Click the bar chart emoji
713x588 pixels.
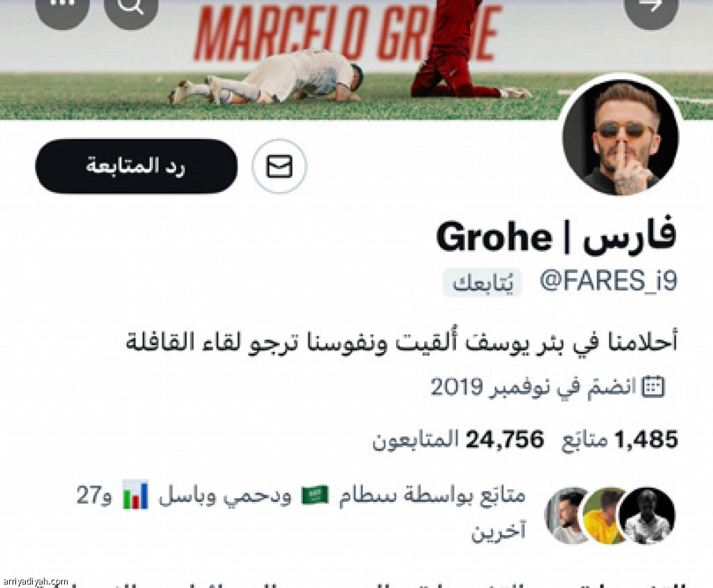click(136, 494)
